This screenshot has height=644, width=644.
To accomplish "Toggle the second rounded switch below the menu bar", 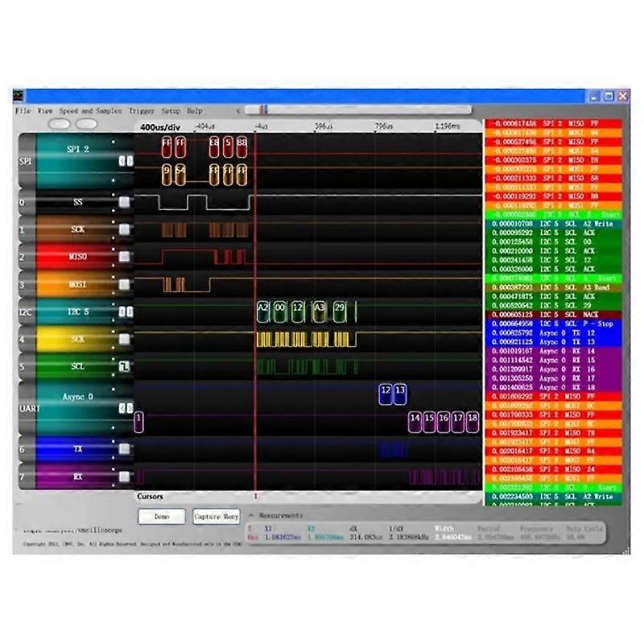I will pyautogui.click(x=86, y=124).
